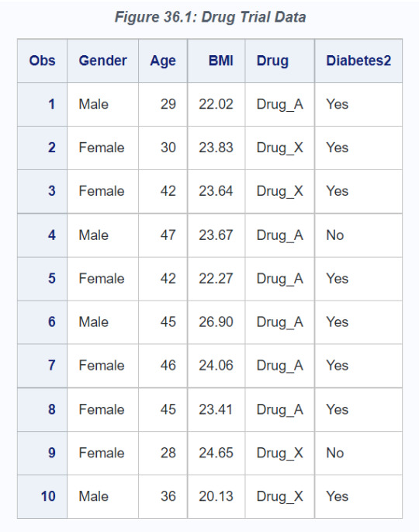Click observation number 7 row header
This screenshot has height=532, width=419.
(42, 366)
